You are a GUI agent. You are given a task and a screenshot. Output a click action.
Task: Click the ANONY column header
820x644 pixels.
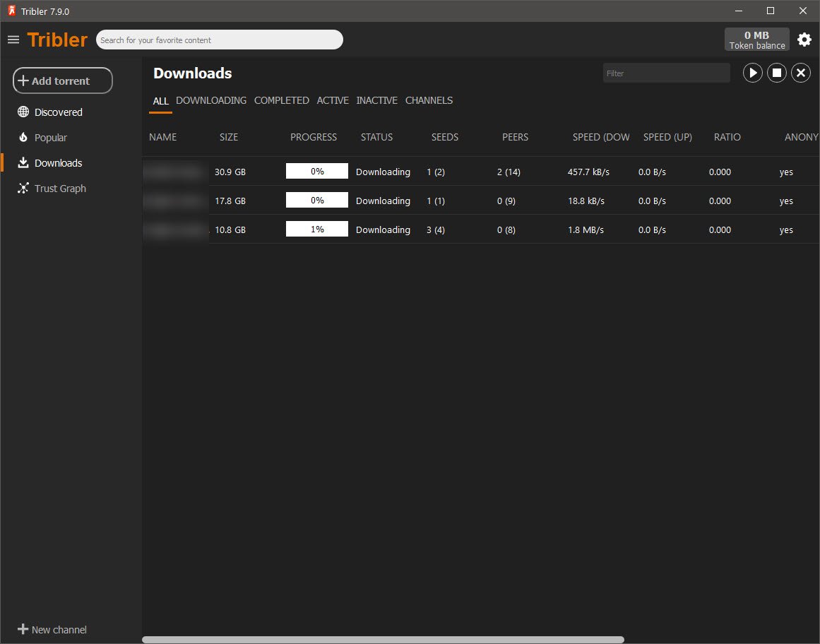pyautogui.click(x=801, y=137)
